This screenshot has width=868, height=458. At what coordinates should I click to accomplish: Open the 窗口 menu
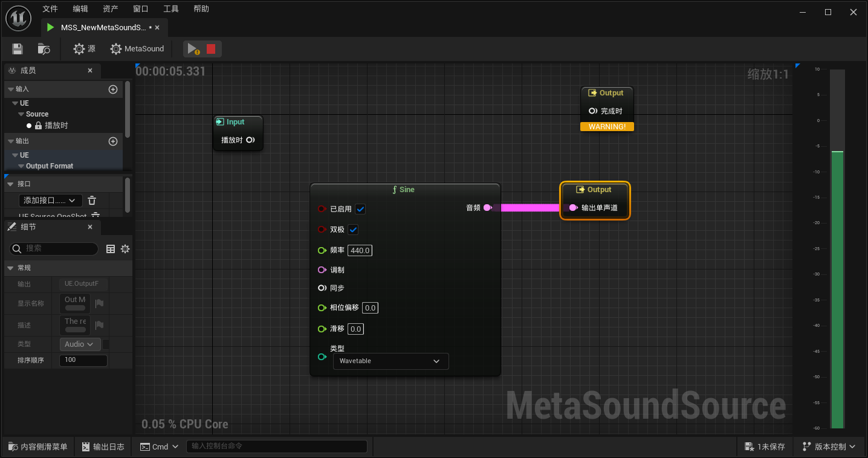tap(141, 9)
